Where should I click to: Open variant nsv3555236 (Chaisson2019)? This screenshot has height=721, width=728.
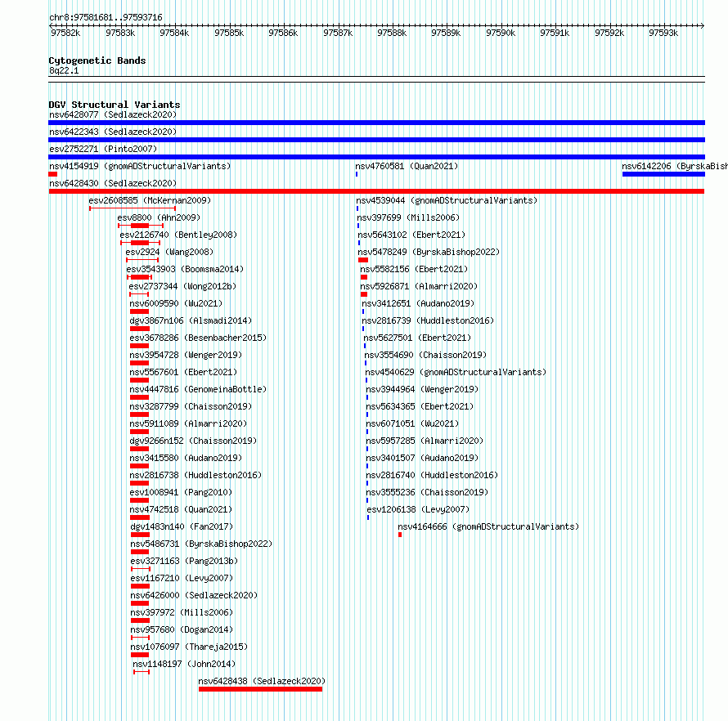pyautogui.click(x=427, y=492)
